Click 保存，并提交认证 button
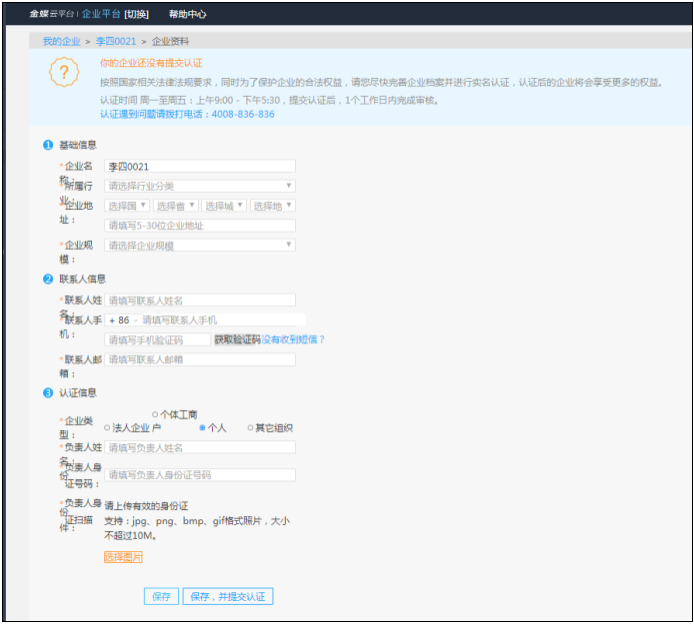This screenshot has width=694, height=625. click(x=227, y=596)
